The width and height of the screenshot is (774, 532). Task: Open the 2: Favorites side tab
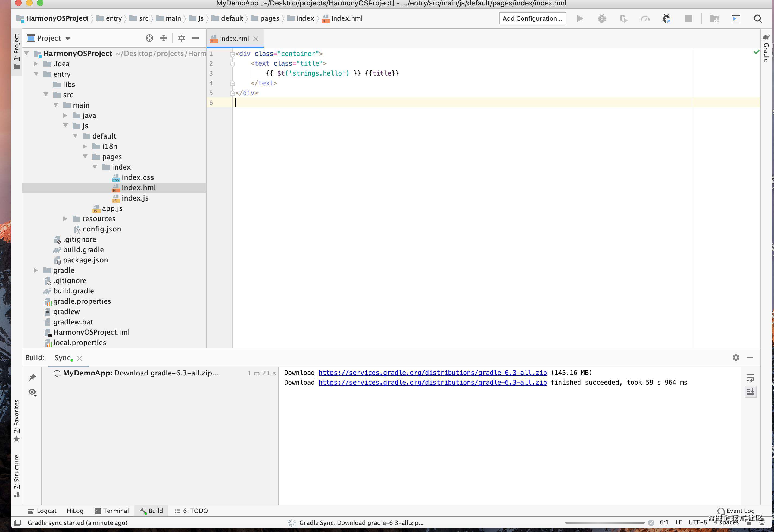pos(16,421)
